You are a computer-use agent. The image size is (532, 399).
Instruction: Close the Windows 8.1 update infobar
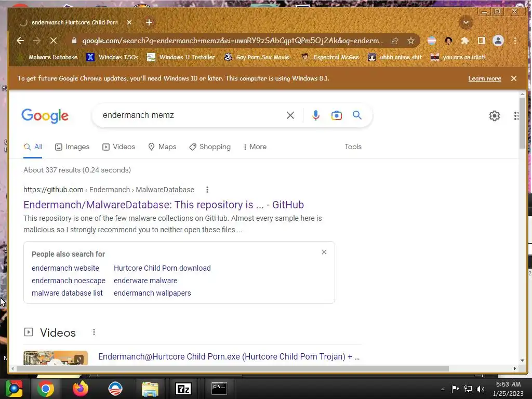[514, 78]
